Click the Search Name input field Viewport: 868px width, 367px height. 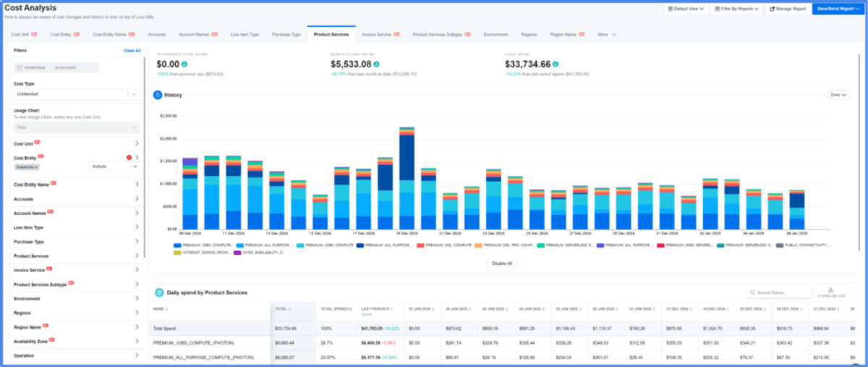pyautogui.click(x=780, y=292)
